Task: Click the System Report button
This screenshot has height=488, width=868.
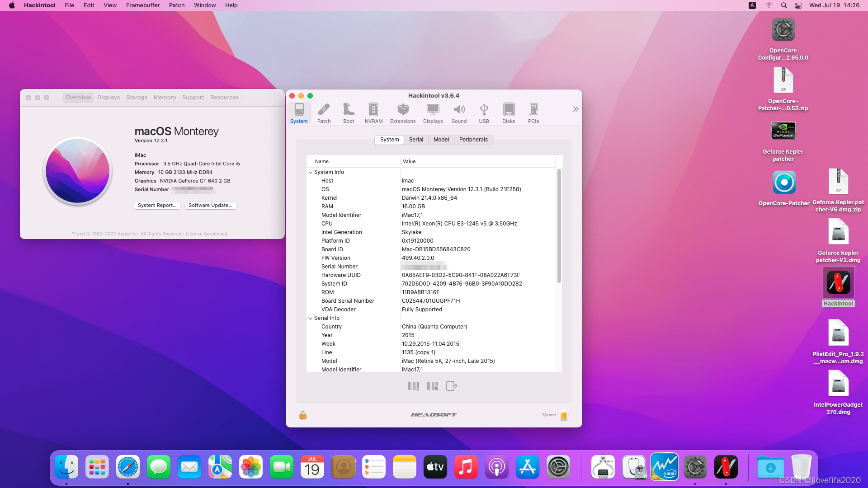Action: (157, 205)
